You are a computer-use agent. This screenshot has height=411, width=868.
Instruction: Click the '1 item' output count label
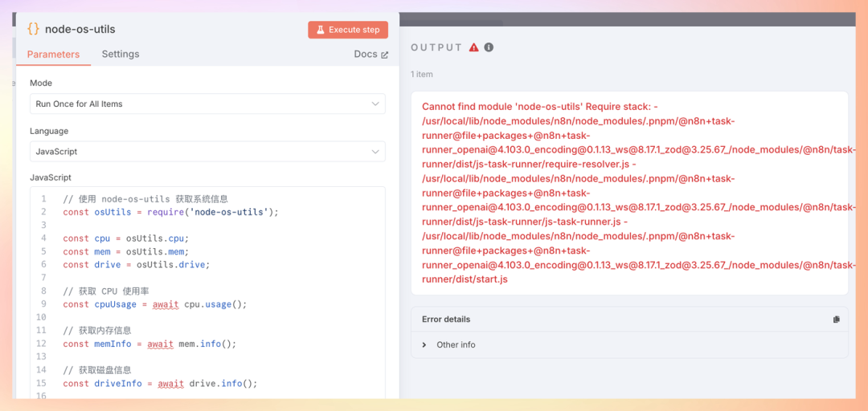point(422,74)
